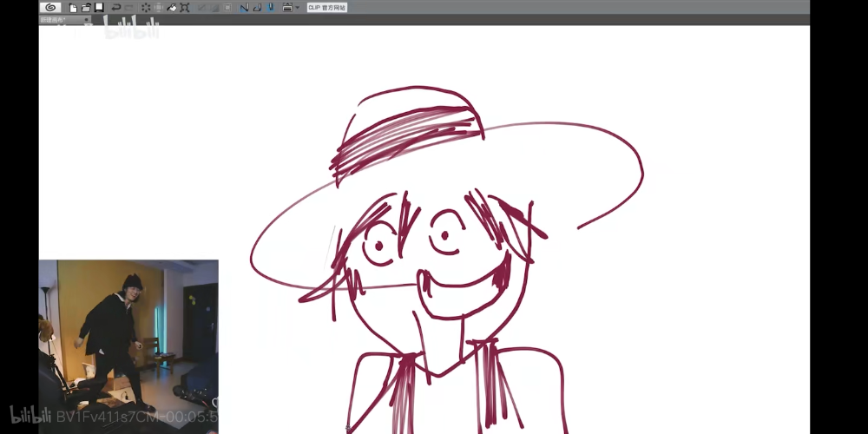This screenshot has height=434, width=868.
Task: Save the canvas using floppy icon
Action: click(99, 8)
